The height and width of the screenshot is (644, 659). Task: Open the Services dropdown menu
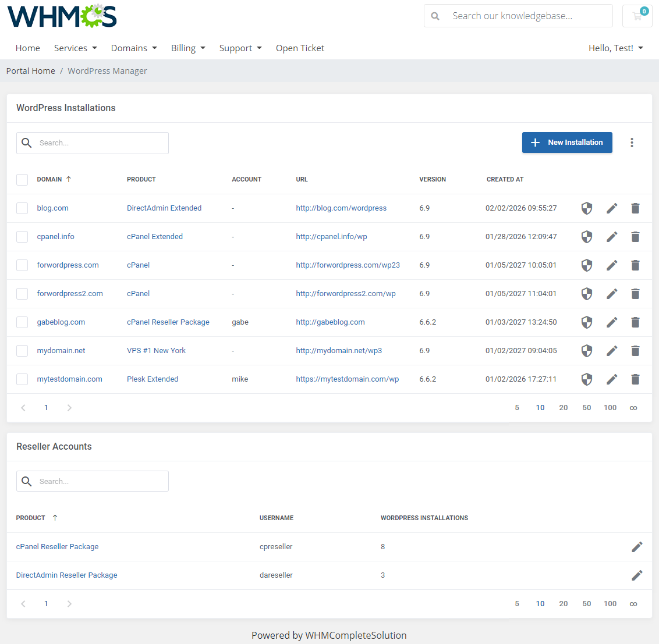pos(75,48)
